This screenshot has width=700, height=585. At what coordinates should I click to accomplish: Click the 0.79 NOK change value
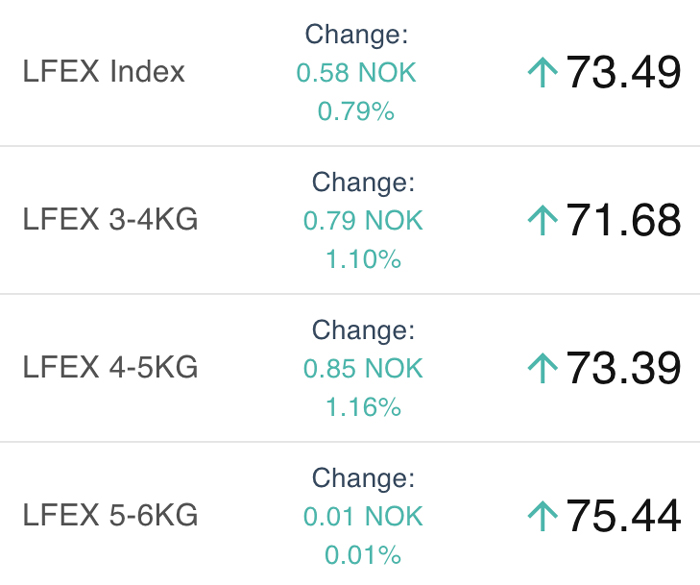[x=363, y=220]
